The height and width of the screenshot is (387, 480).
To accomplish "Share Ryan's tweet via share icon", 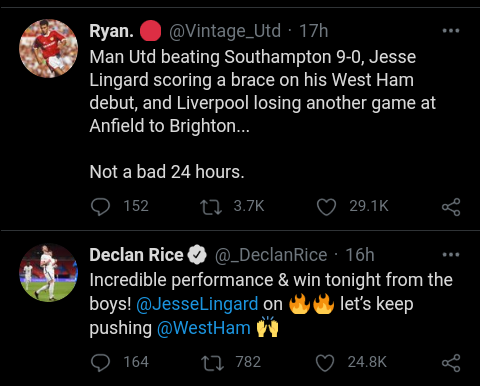I will [x=451, y=207].
